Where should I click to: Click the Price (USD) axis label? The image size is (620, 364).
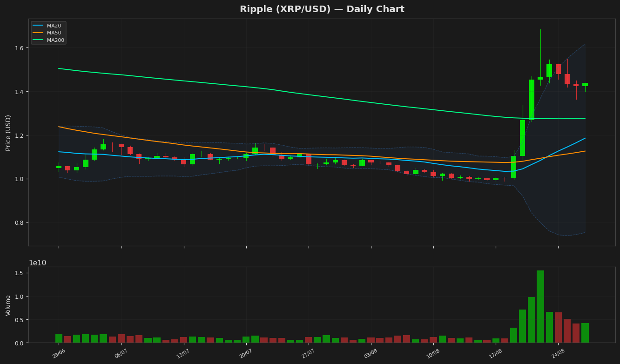tap(8, 133)
